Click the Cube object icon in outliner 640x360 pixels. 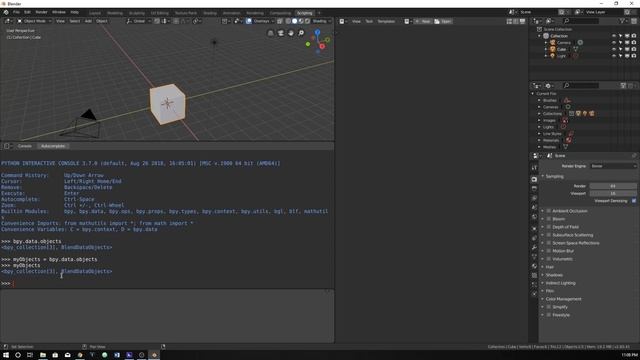[553, 49]
